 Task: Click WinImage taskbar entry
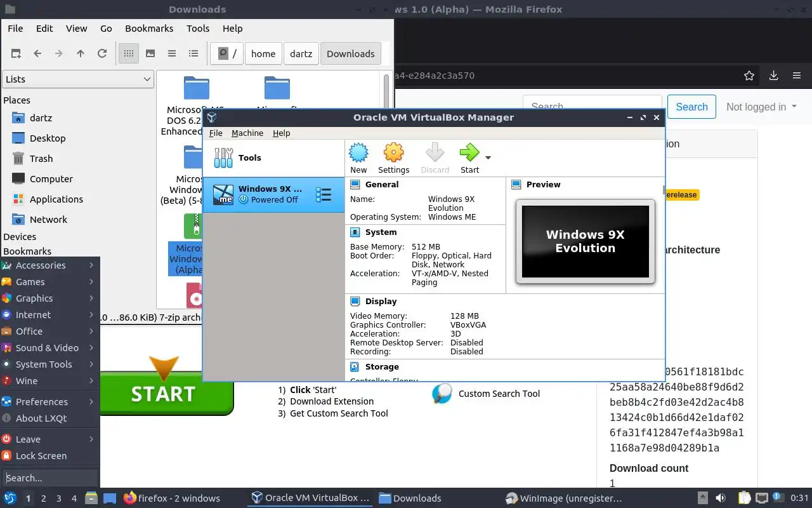[563, 498]
